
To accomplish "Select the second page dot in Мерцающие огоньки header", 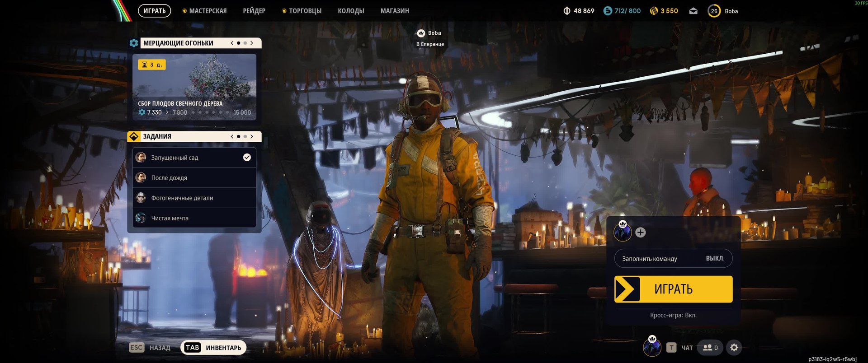I will point(245,43).
